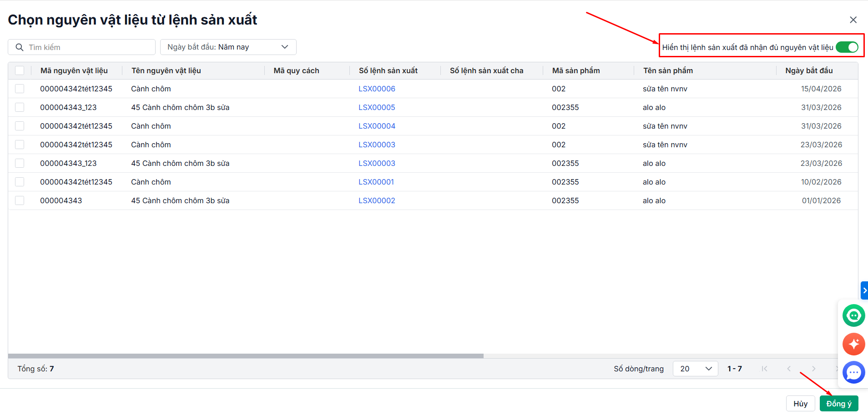This screenshot has width=868, height=415.
Task: Confirm selection with the Đồng ý button
Action: point(839,404)
